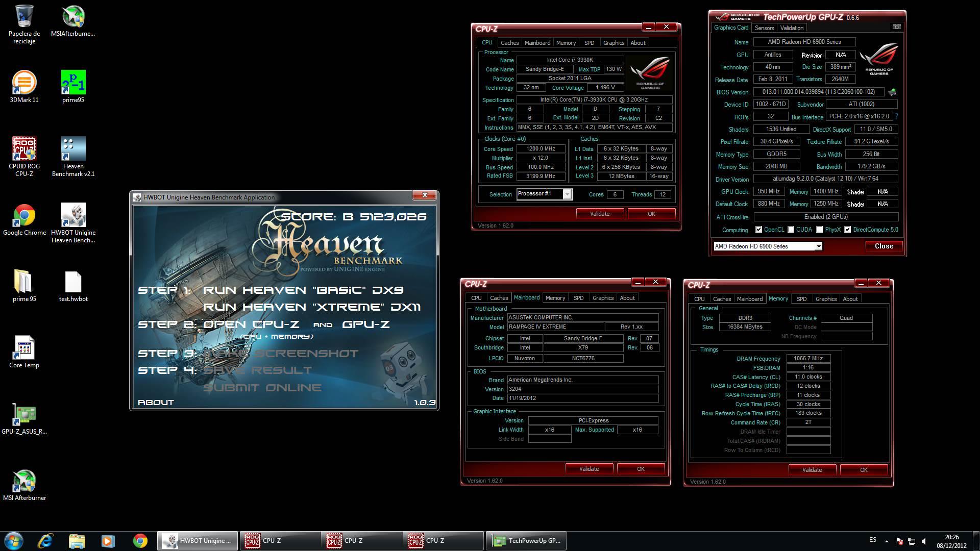Image resolution: width=980 pixels, height=551 pixels.
Task: Select the test.hwbot file icon
Action: 73,286
